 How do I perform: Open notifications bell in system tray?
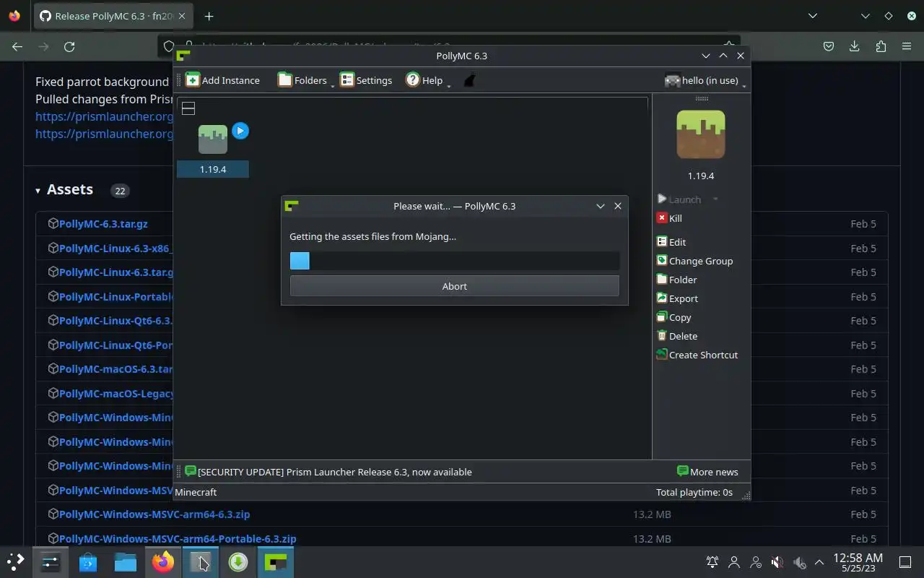click(x=712, y=562)
